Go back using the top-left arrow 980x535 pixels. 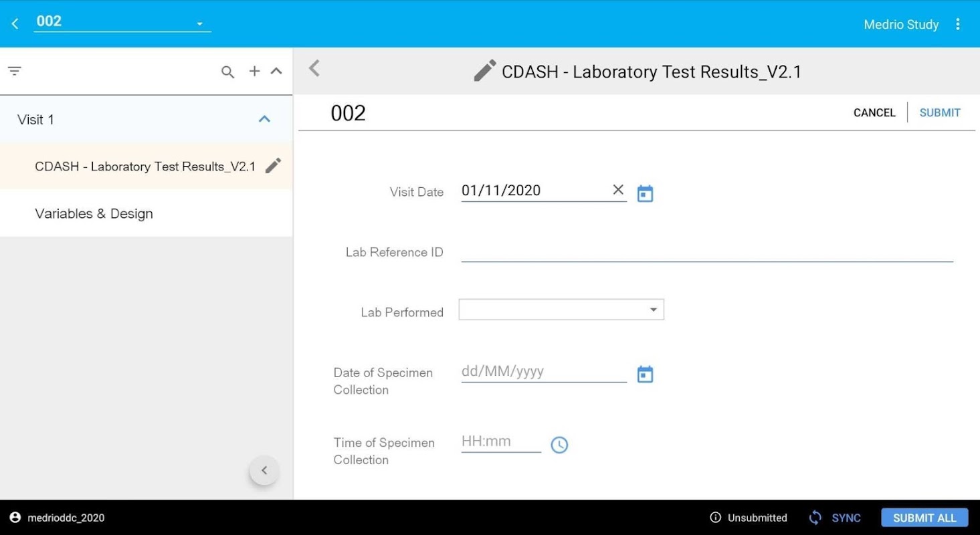[15, 24]
